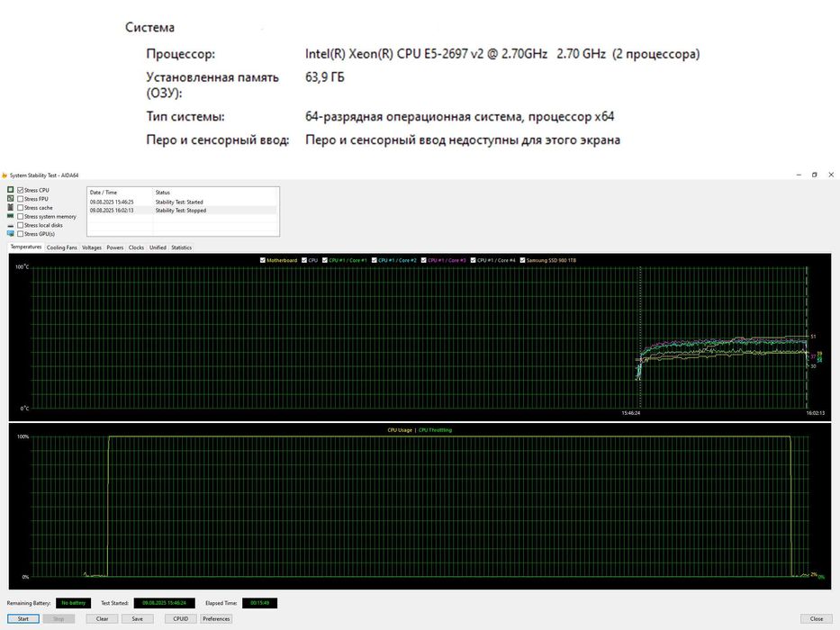This screenshot has width=840, height=630.
Task: Click the No battery status field
Action: (74, 603)
